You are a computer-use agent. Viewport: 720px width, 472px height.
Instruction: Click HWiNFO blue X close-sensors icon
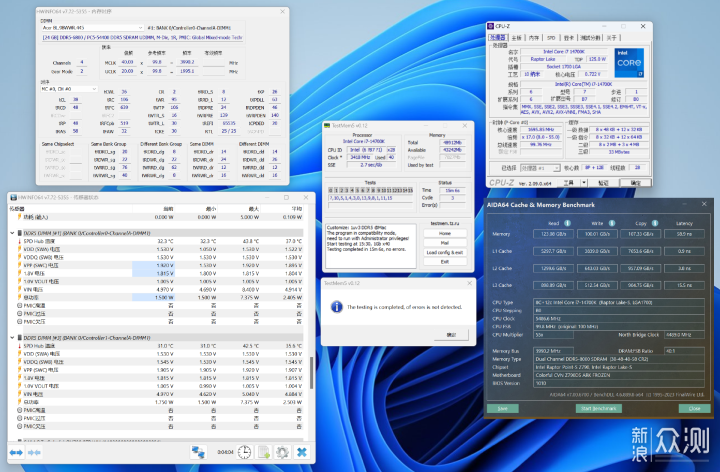click(302, 452)
